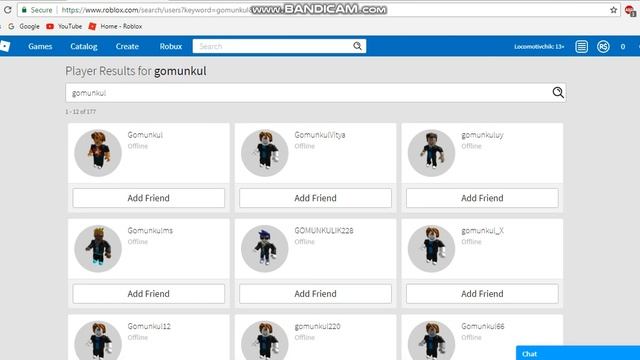Add gomunkuluy as a friend

pos(482,198)
